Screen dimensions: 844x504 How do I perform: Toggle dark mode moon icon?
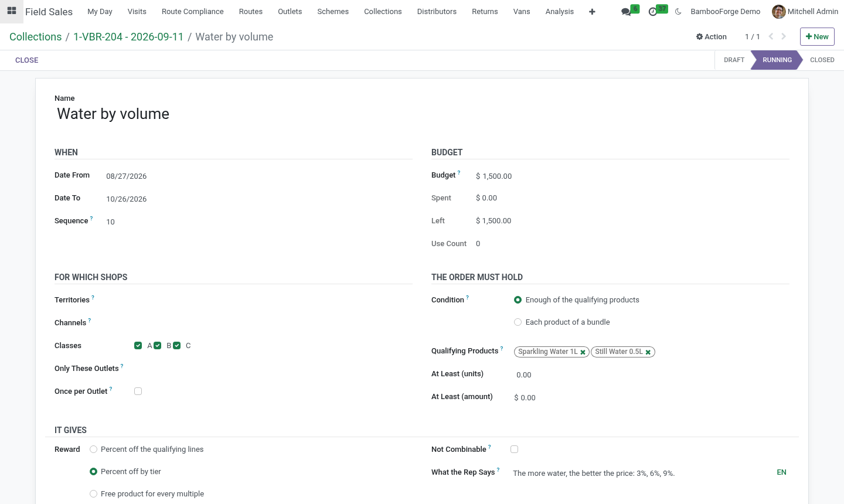(678, 12)
